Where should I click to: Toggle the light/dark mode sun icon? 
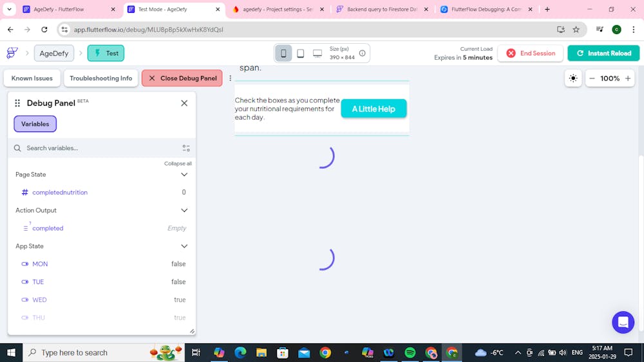(573, 78)
